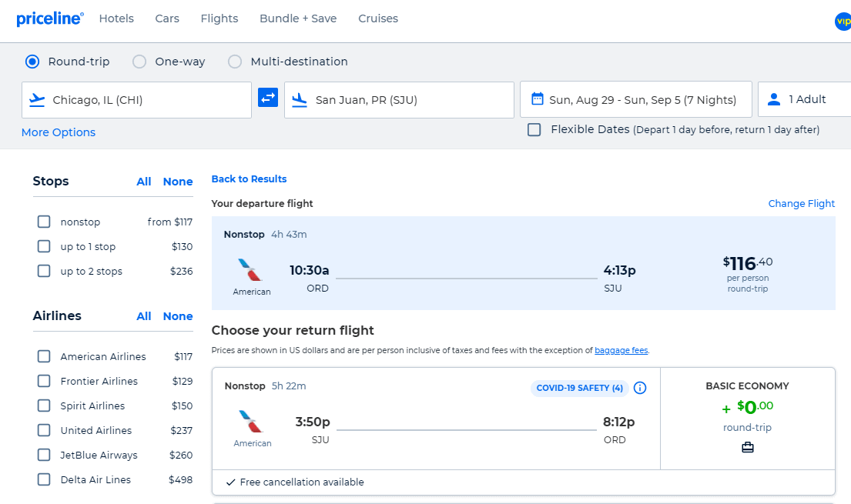Open the Cruises section

[x=378, y=18]
